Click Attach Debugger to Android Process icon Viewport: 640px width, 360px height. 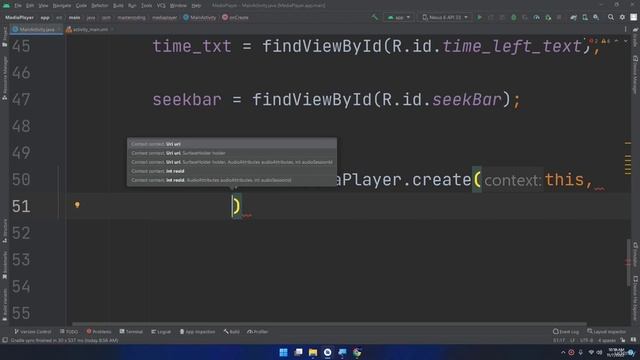(548, 18)
